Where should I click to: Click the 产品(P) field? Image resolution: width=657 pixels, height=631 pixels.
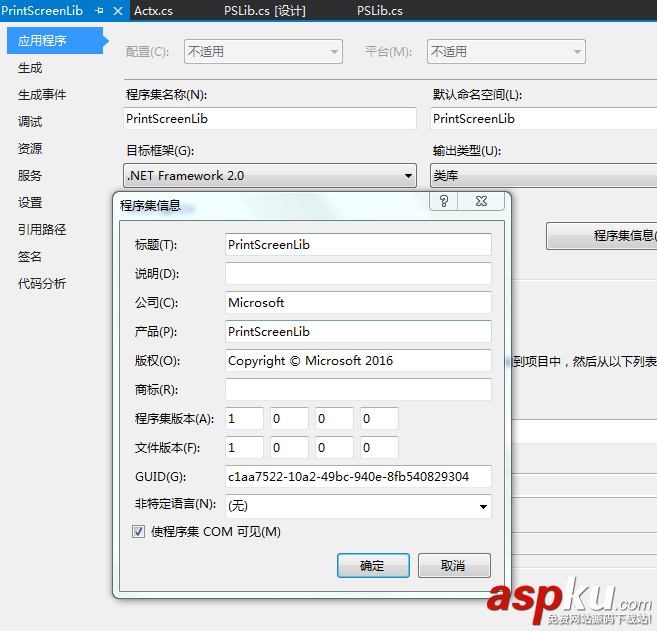358,332
